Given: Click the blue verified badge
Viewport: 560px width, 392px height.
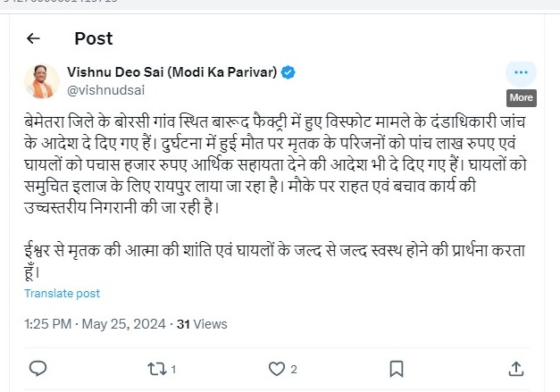Looking at the screenshot, I should 289,71.
